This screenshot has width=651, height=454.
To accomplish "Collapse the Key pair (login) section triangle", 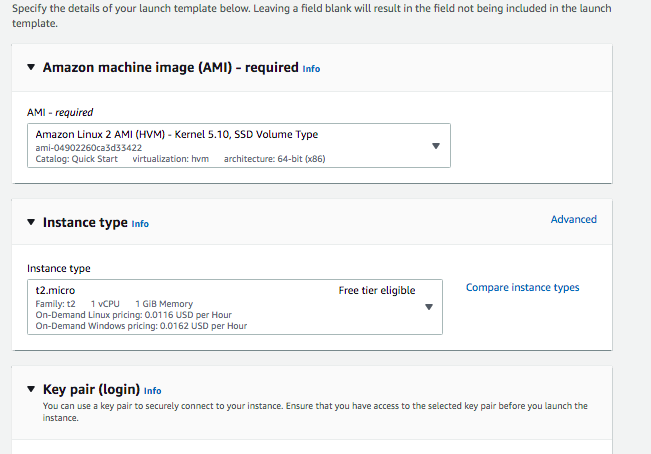I will click(x=31, y=390).
